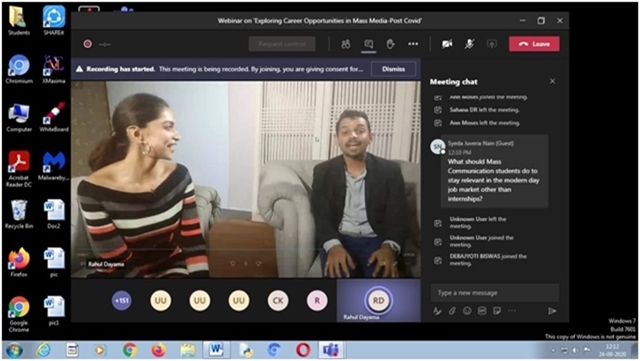The width and height of the screenshot is (640, 361).
Task: Click the share content tray icon
Action: click(x=492, y=44)
